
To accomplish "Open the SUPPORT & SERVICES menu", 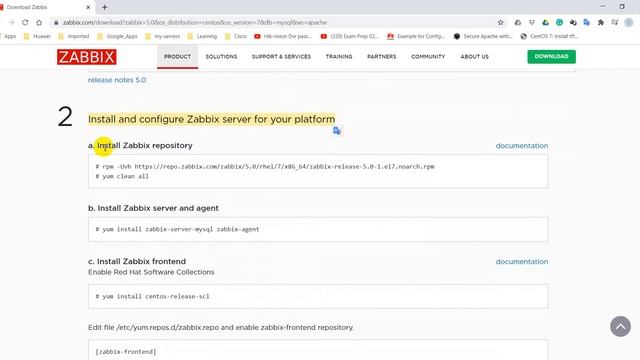I will [281, 57].
